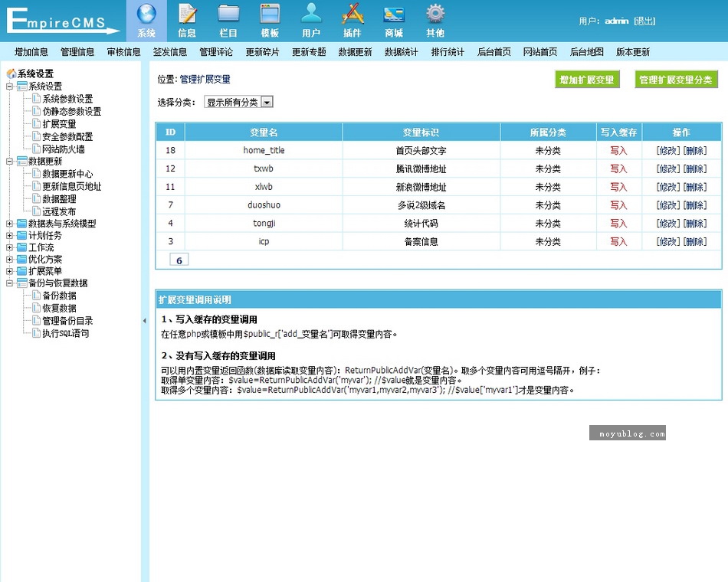Open the 显示所有分类 category dropdown
The width and height of the screenshot is (728, 582).
238,102
